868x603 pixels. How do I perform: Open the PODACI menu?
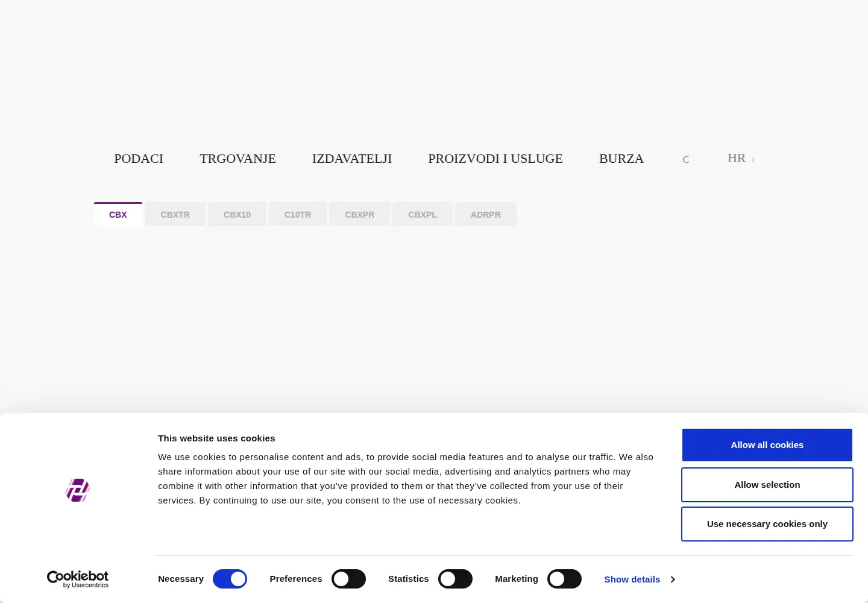139,159
